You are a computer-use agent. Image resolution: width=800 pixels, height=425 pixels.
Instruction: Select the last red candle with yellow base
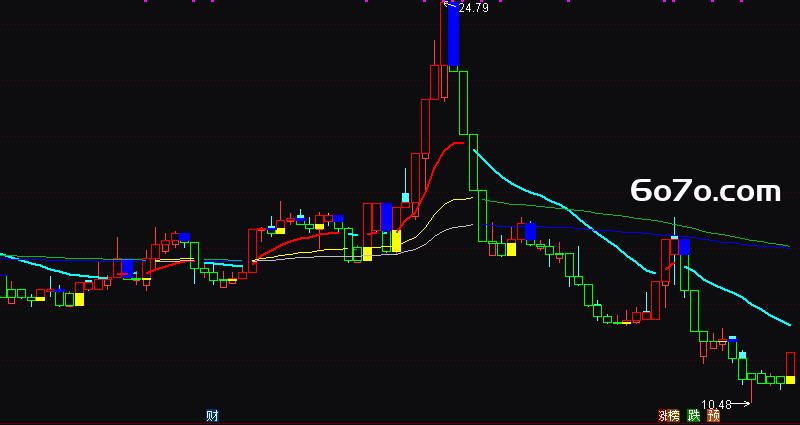point(790,368)
